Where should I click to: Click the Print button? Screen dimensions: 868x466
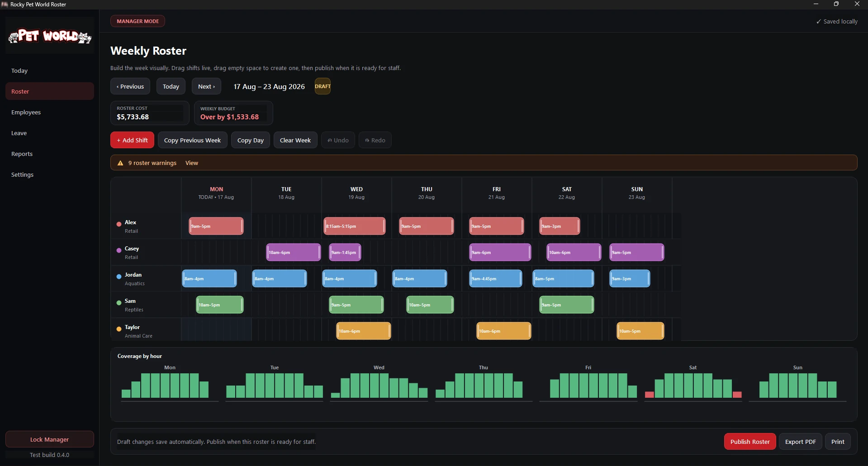click(x=838, y=442)
